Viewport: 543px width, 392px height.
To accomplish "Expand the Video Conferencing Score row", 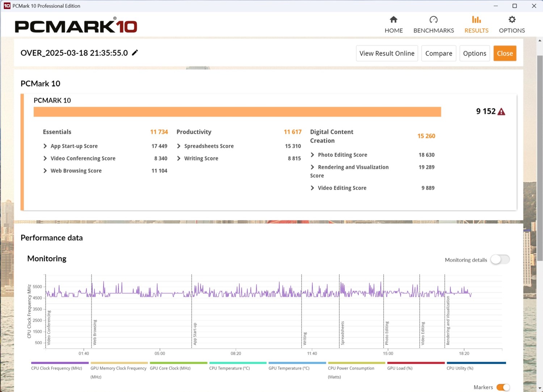I will pyautogui.click(x=45, y=159).
